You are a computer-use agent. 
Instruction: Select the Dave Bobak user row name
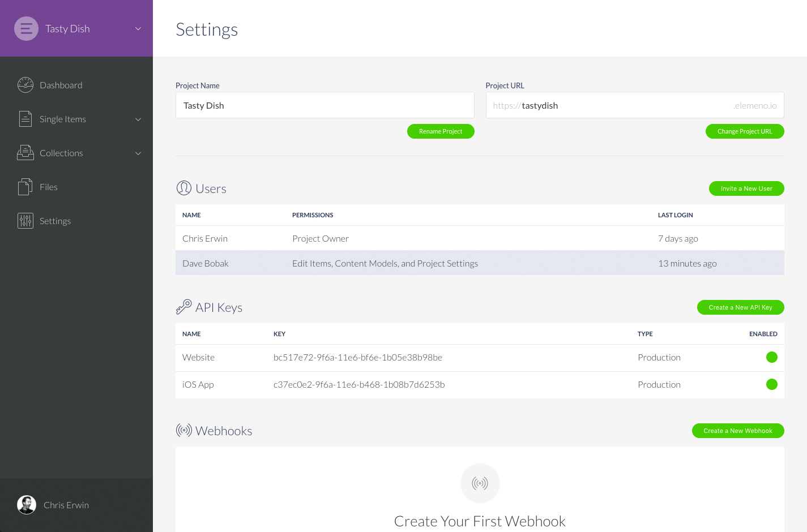[x=206, y=263]
